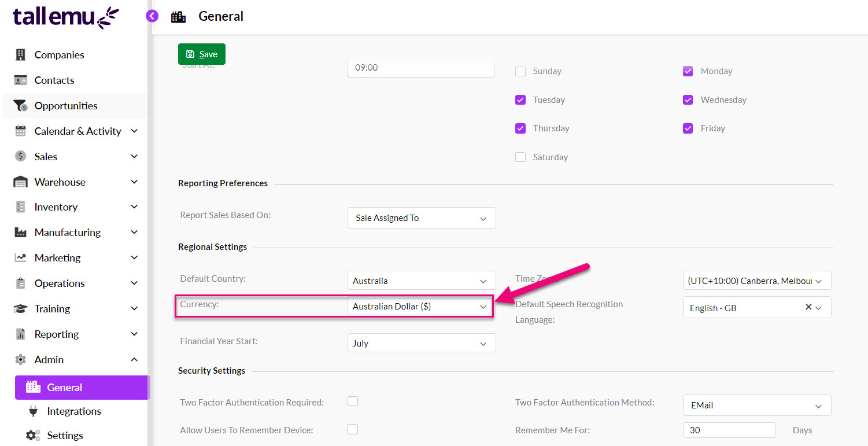Expand the Marketing submenu chevron
Image resolution: width=868 pixels, height=446 pixels.
pyautogui.click(x=134, y=258)
